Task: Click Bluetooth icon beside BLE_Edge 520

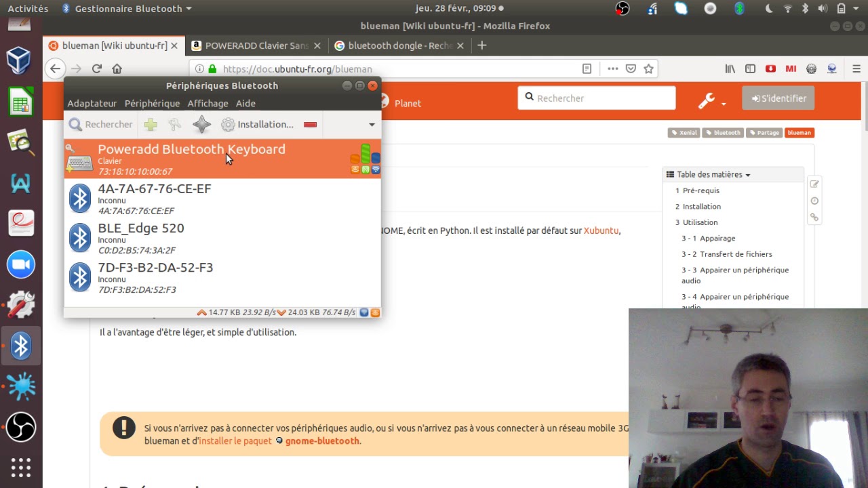Action: (80, 238)
